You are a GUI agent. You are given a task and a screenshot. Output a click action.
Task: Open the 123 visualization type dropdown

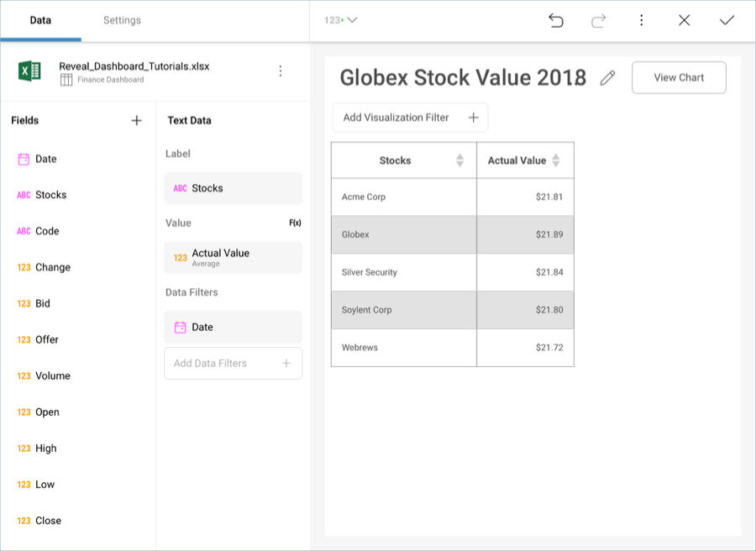[x=340, y=20]
